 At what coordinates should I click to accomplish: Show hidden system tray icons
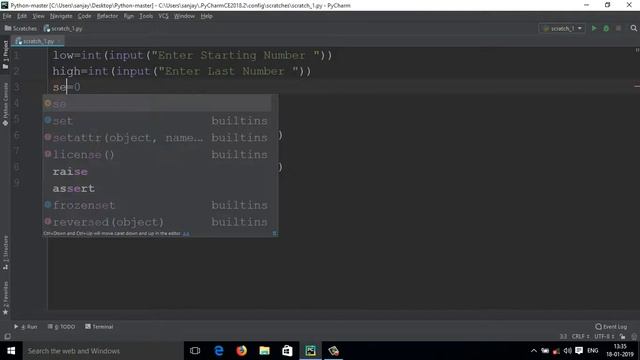(533, 351)
